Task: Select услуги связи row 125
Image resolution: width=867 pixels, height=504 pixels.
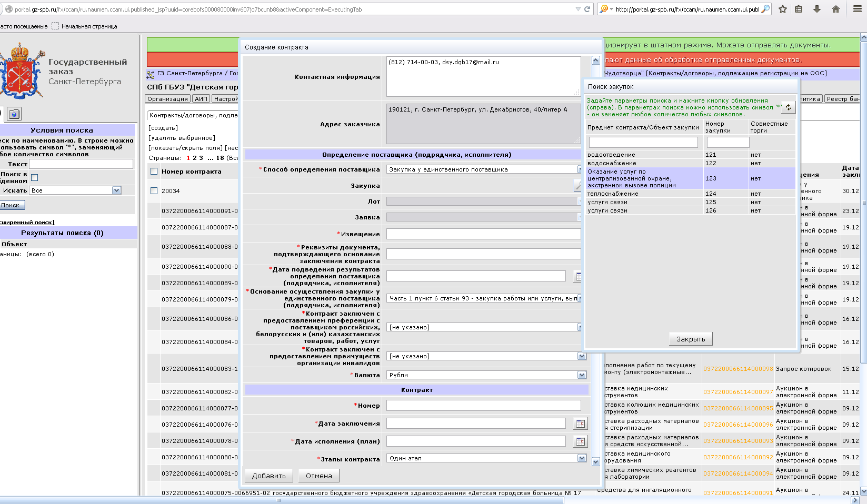Action: [690, 202]
